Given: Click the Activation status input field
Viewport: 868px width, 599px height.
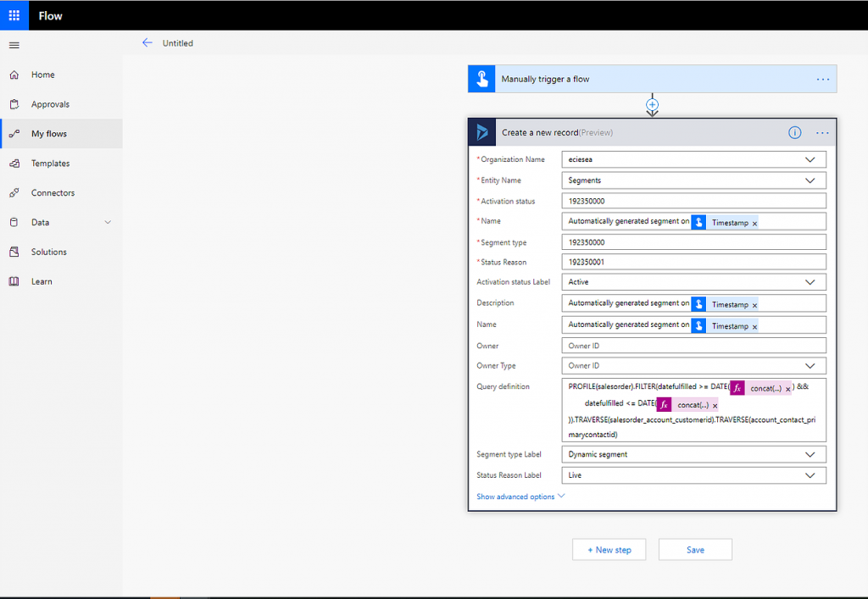Looking at the screenshot, I should [693, 202].
